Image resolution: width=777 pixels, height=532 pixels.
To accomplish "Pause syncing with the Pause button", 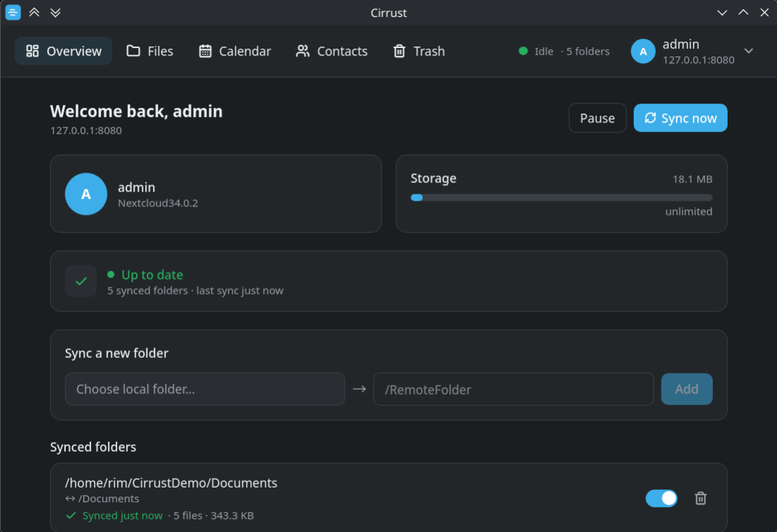I will pyautogui.click(x=597, y=118).
